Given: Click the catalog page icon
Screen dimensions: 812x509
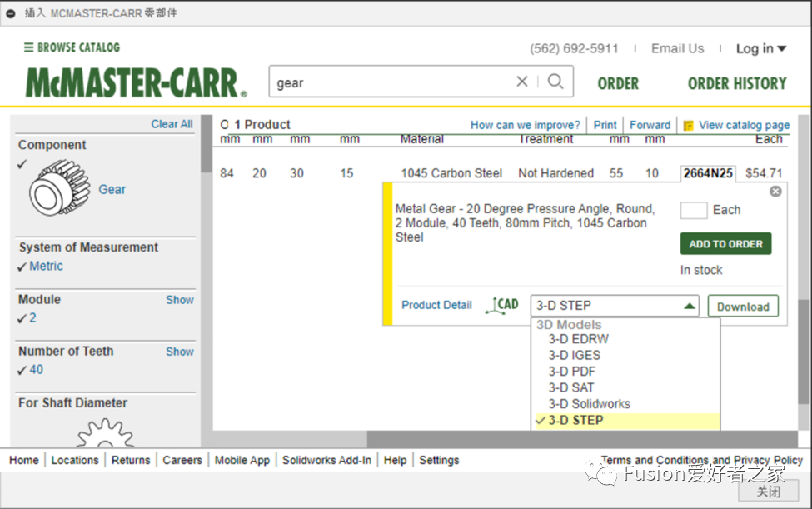Looking at the screenshot, I should [x=688, y=125].
